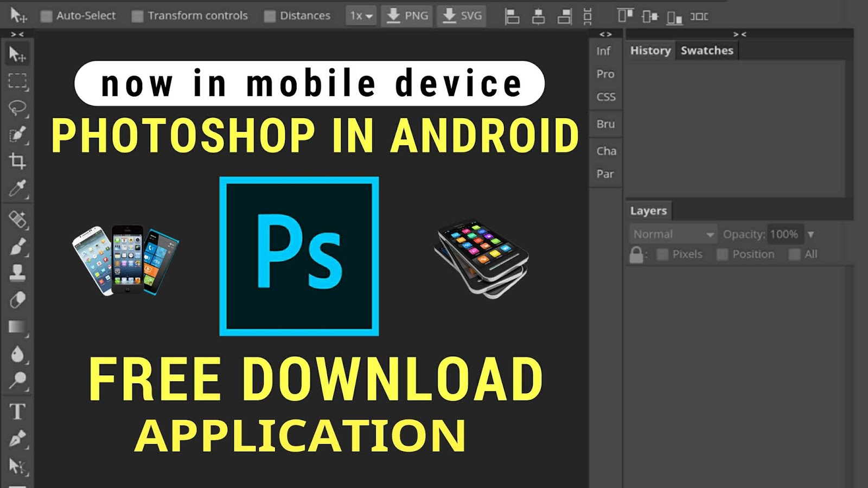Distribute layers vertically
The image size is (868, 488).
coord(588,16)
